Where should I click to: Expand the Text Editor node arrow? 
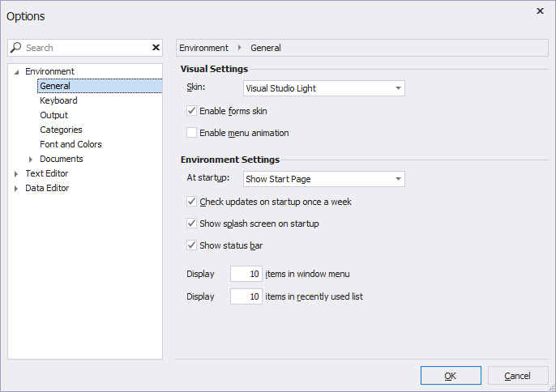point(16,173)
